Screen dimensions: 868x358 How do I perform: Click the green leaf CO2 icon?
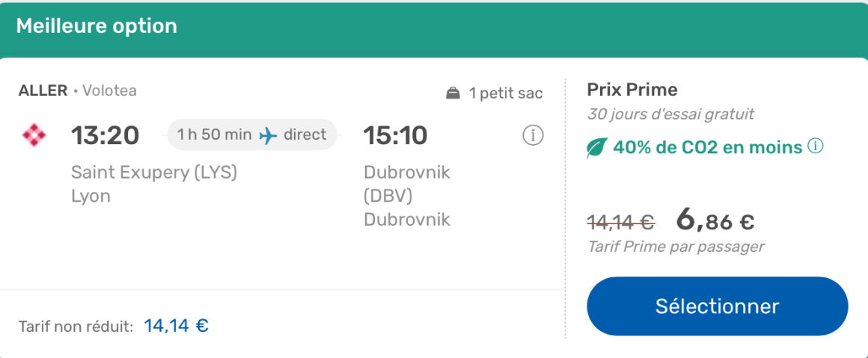click(597, 148)
